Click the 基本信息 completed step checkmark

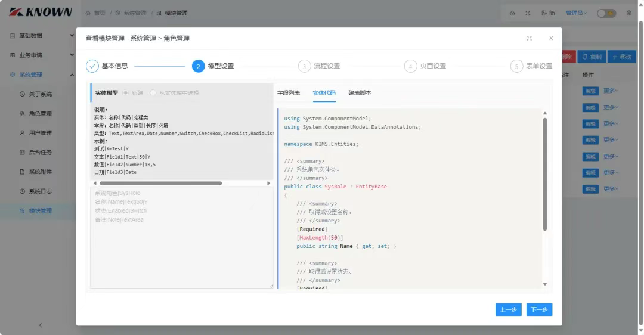(92, 66)
